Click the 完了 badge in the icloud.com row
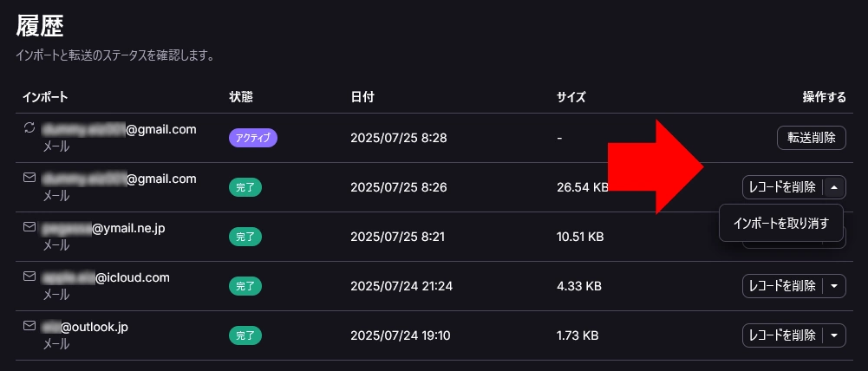The height and width of the screenshot is (371, 868). [x=245, y=286]
